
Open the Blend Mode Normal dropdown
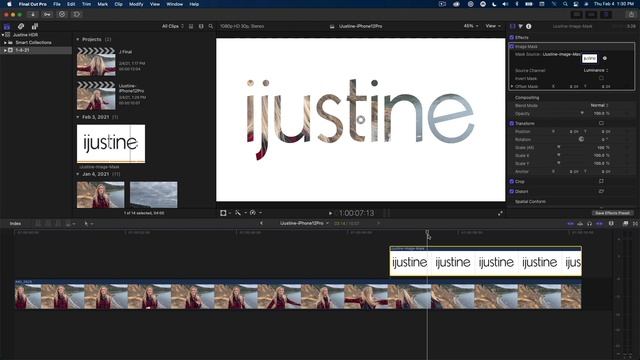pyautogui.click(x=600, y=105)
